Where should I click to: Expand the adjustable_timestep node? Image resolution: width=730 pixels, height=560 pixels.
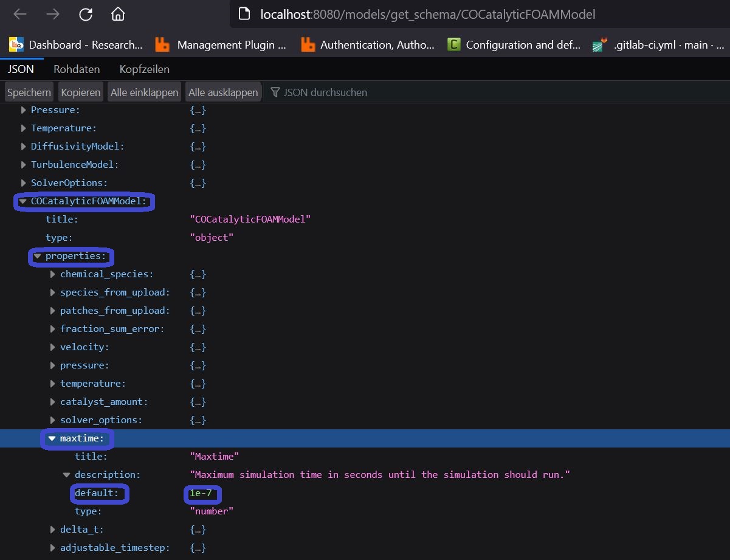(53, 548)
